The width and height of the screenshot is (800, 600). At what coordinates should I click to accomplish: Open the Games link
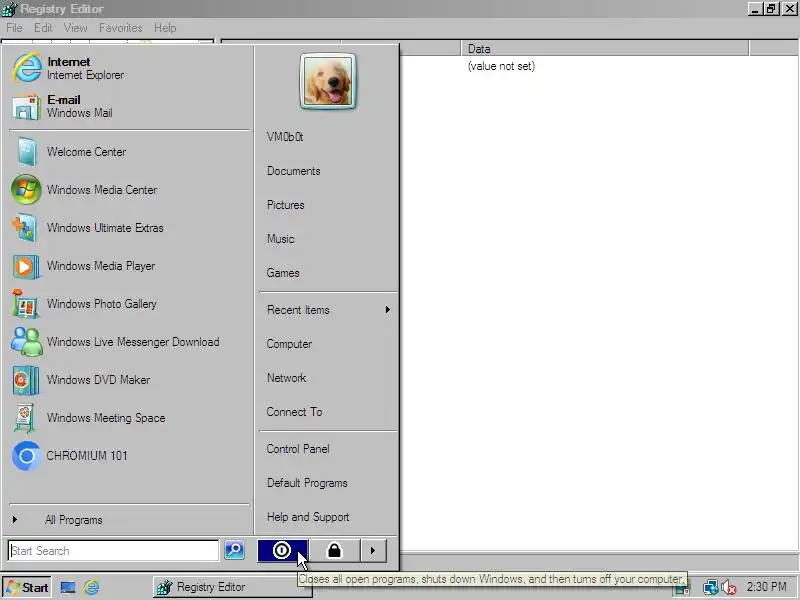pos(283,273)
